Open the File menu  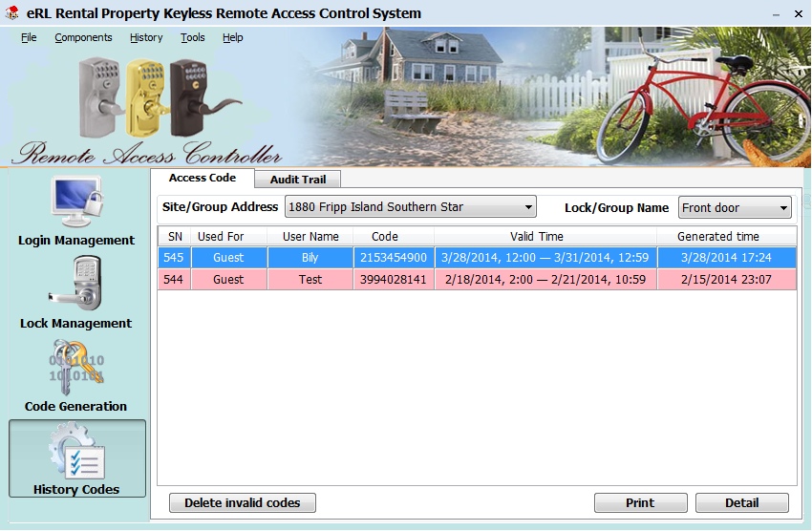(x=29, y=37)
